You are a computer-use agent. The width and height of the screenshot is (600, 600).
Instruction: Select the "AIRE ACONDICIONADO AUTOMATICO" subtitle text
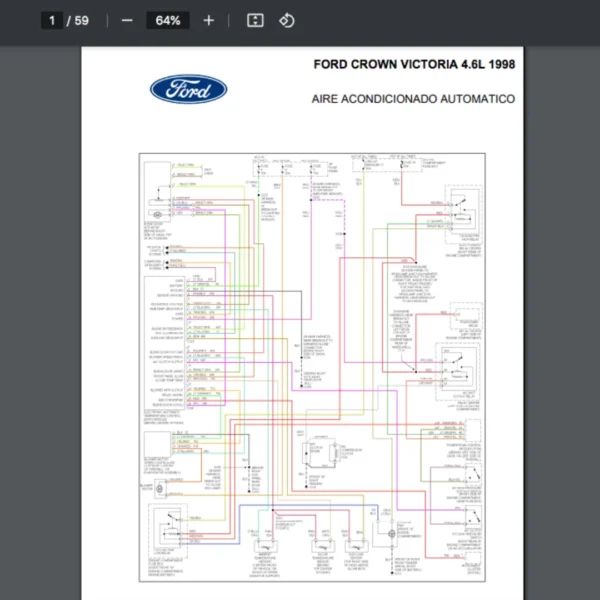click(x=413, y=99)
